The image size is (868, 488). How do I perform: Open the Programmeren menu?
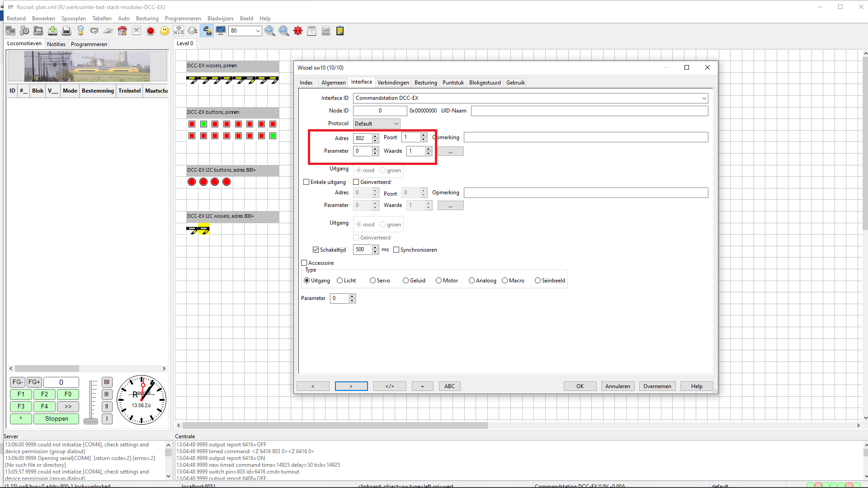[x=183, y=19]
